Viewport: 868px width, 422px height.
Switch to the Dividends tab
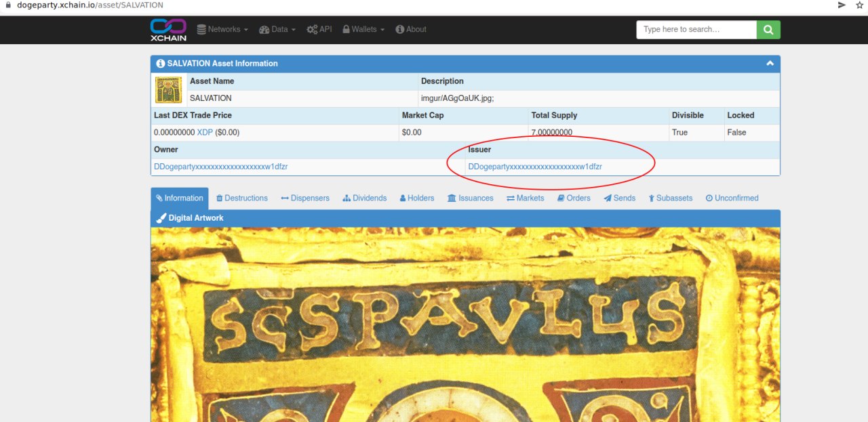point(365,198)
